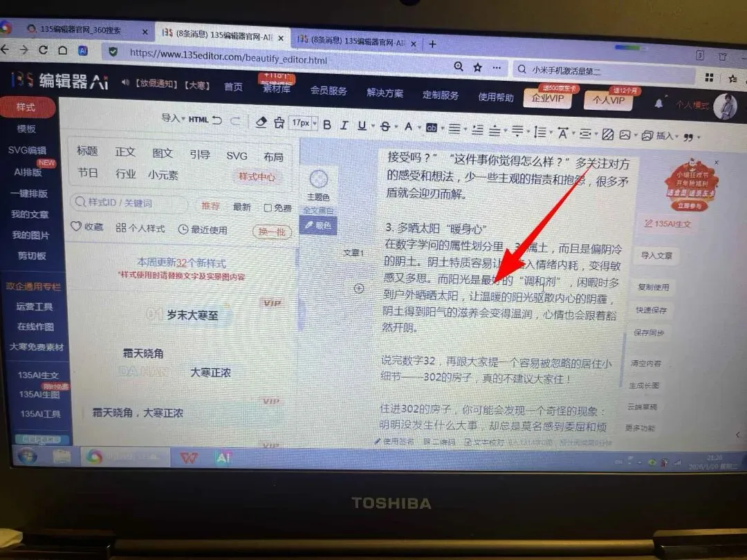
Task: Open the font color A tool
Action: point(408,127)
